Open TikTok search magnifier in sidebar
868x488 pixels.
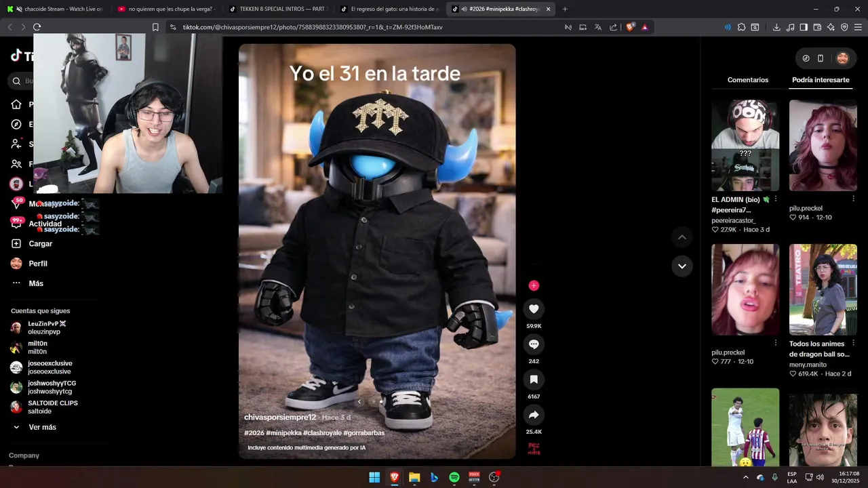tap(16, 81)
